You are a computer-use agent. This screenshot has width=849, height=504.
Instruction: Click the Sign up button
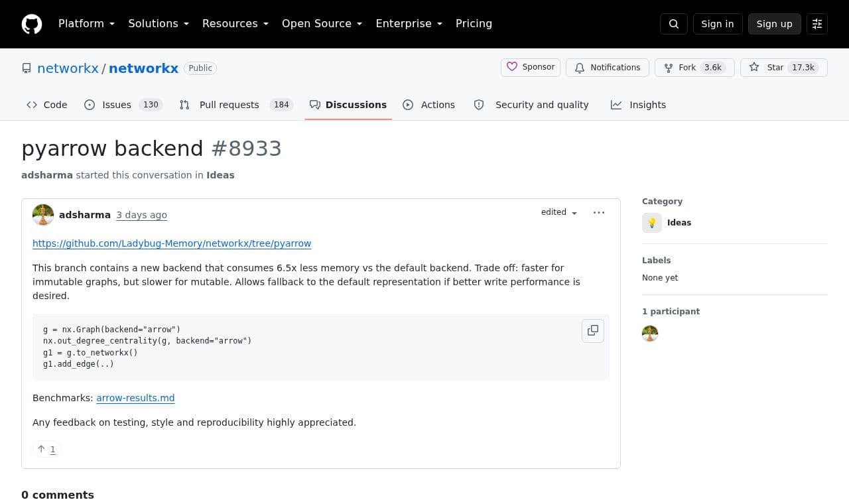pyautogui.click(x=775, y=24)
